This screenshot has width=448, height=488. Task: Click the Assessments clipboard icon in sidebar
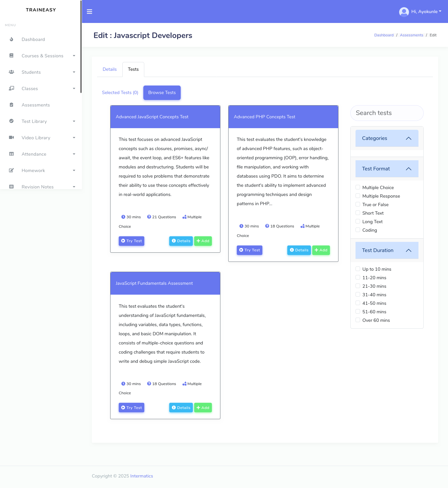[x=11, y=105]
